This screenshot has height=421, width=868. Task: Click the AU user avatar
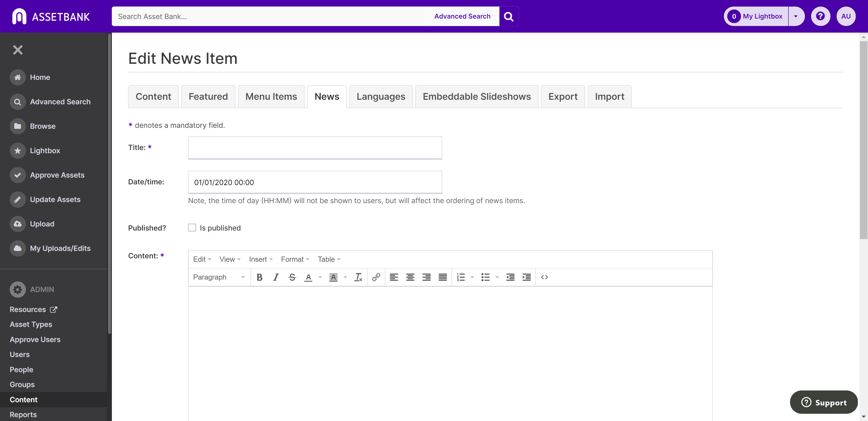pos(846,16)
